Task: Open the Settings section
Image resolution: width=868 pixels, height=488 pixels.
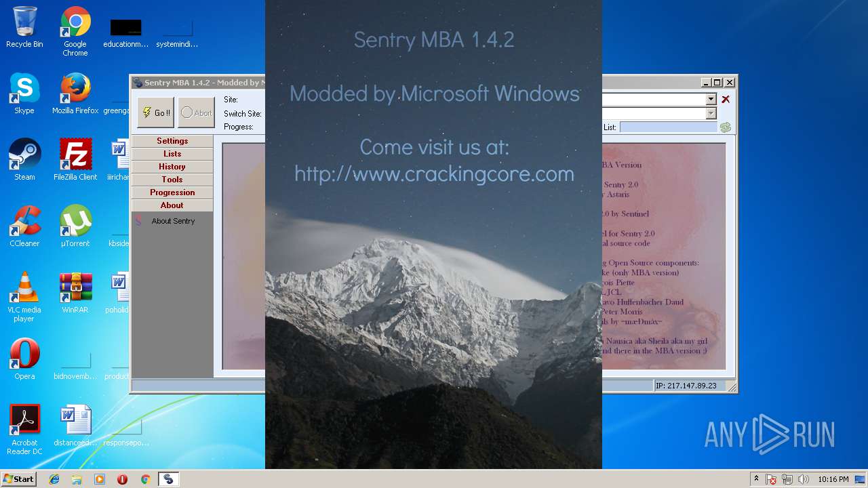Action: 172,141
